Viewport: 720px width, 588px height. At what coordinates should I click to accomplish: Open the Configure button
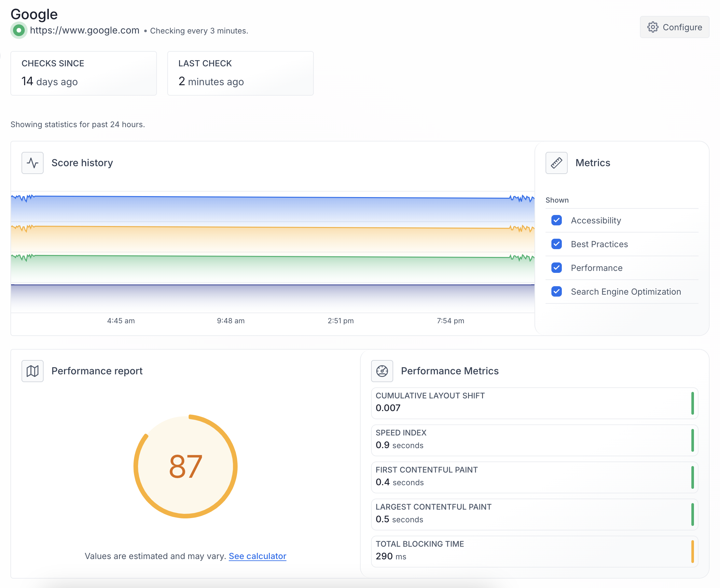tap(674, 27)
